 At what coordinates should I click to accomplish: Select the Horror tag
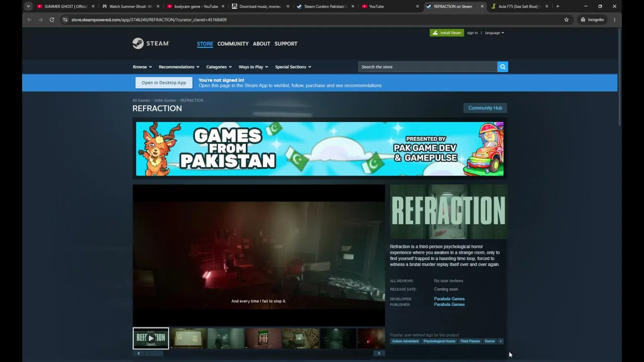(x=490, y=341)
